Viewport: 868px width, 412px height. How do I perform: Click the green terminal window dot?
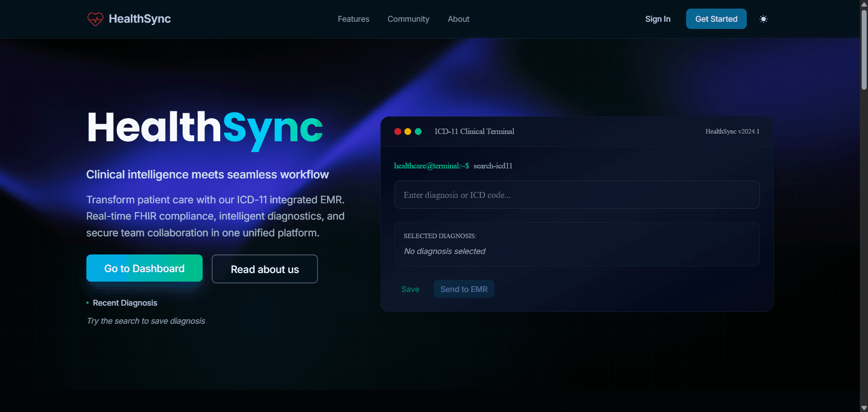418,131
